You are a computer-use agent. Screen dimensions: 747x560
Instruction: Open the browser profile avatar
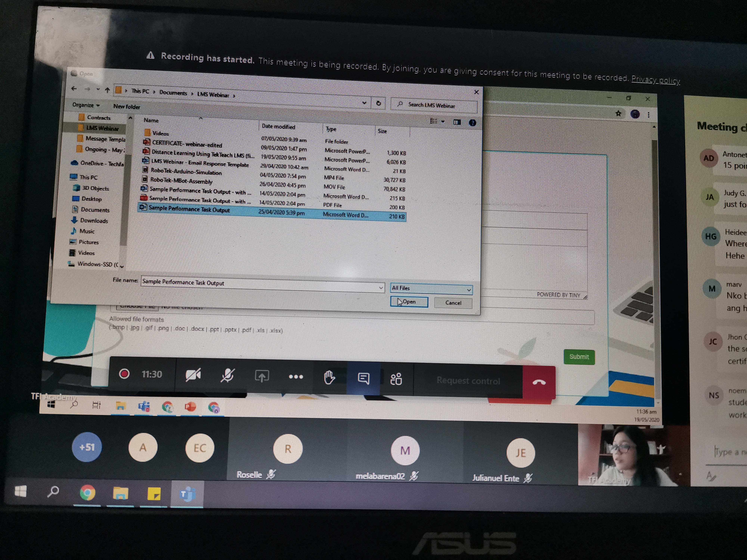pos(635,114)
